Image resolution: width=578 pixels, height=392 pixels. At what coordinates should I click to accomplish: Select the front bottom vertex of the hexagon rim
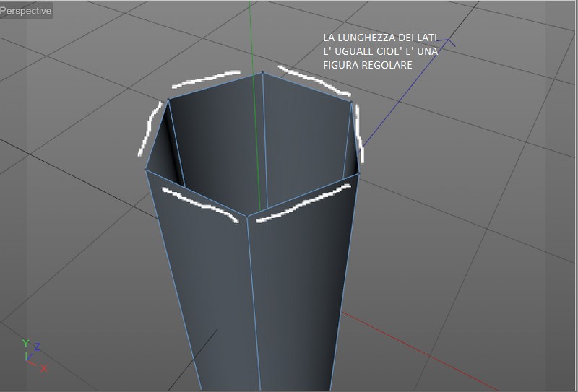tap(246, 217)
